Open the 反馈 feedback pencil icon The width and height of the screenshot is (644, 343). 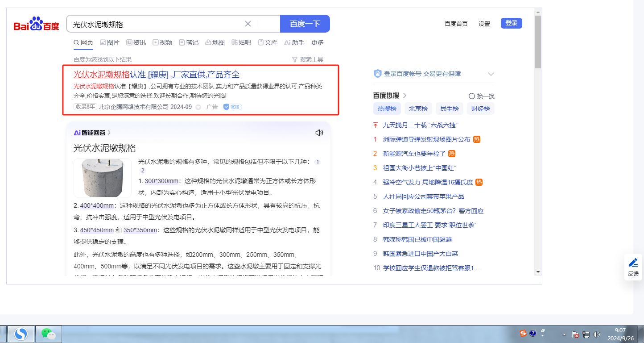(x=633, y=267)
